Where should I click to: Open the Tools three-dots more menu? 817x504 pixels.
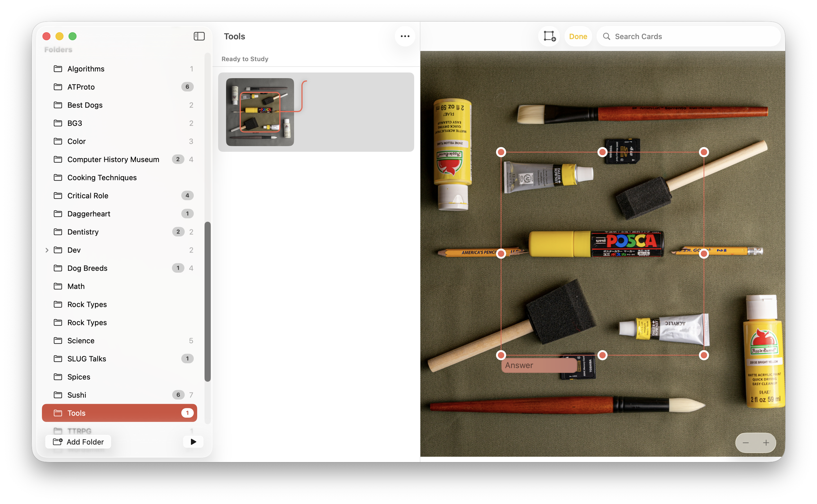(x=405, y=36)
